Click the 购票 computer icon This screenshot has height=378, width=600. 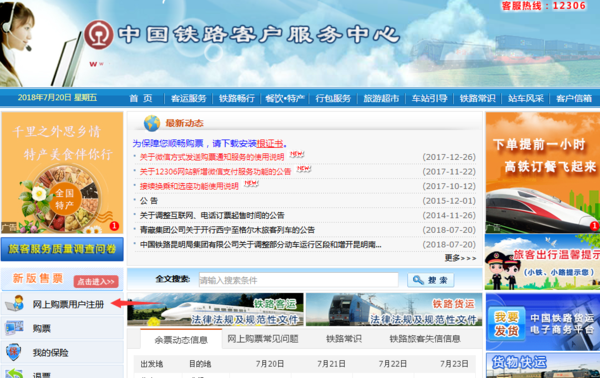(x=15, y=328)
